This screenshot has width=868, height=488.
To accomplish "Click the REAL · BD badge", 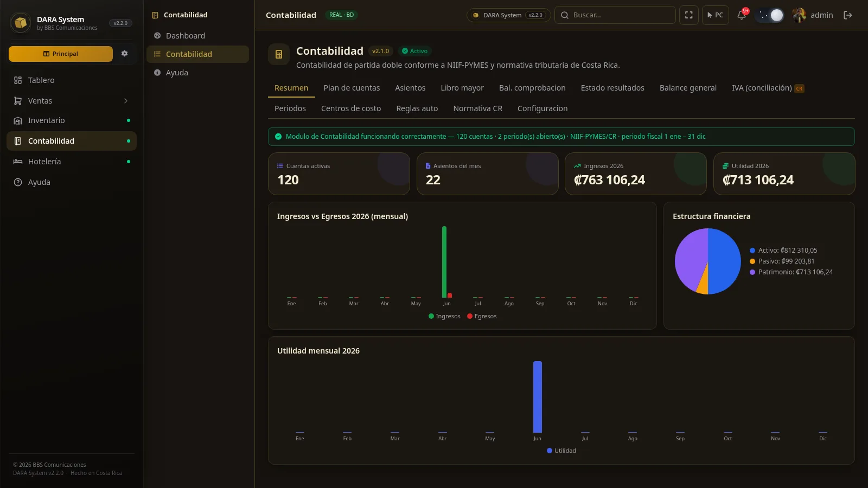I will point(342,15).
